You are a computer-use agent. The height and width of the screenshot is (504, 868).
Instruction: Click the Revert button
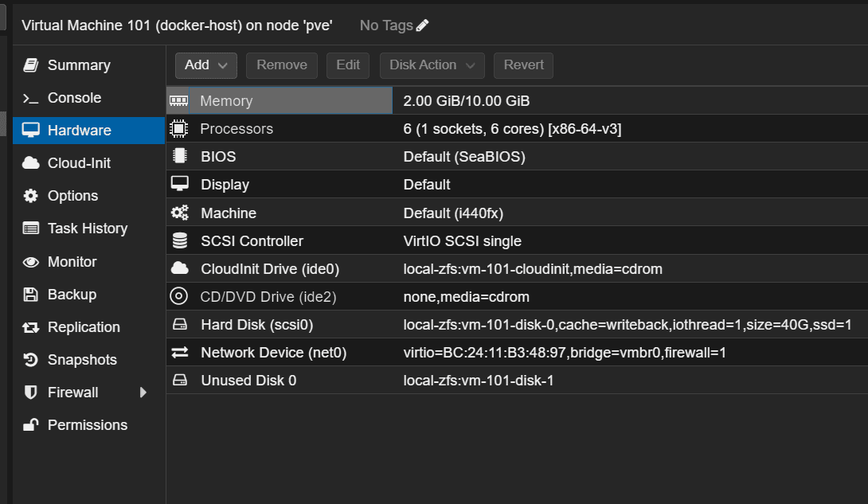(x=523, y=65)
